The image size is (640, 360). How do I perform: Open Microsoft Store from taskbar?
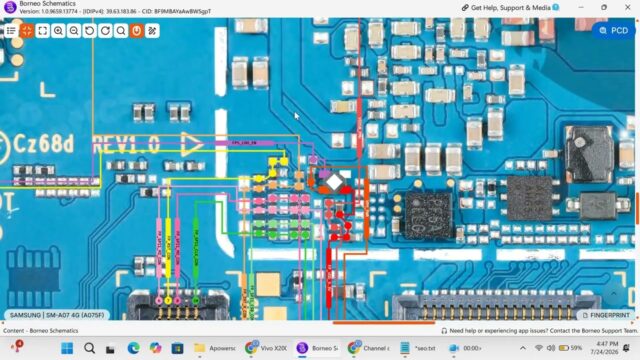pyautogui.click(x=178, y=348)
